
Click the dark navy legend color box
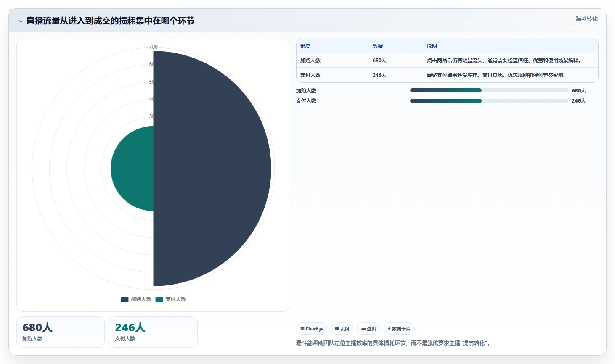pos(125,300)
